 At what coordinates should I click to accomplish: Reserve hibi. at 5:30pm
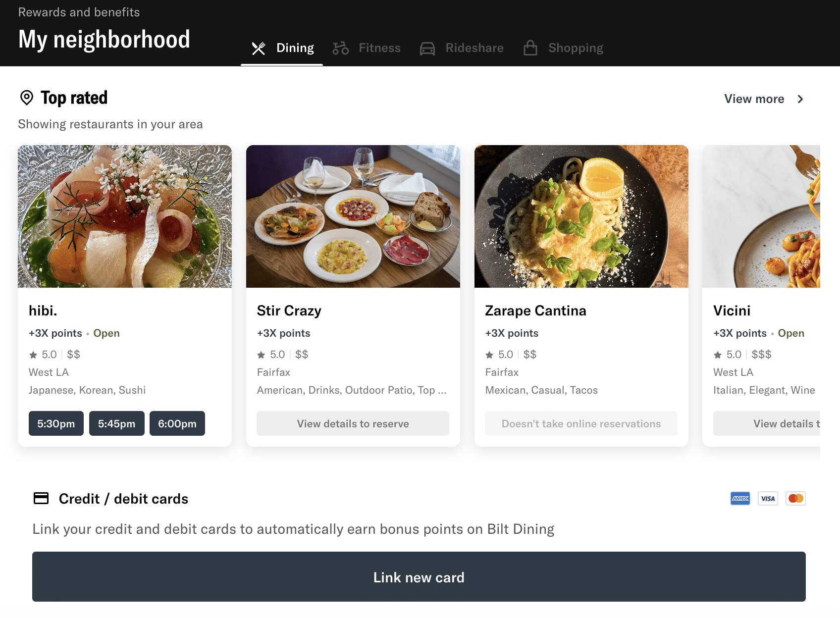56,423
